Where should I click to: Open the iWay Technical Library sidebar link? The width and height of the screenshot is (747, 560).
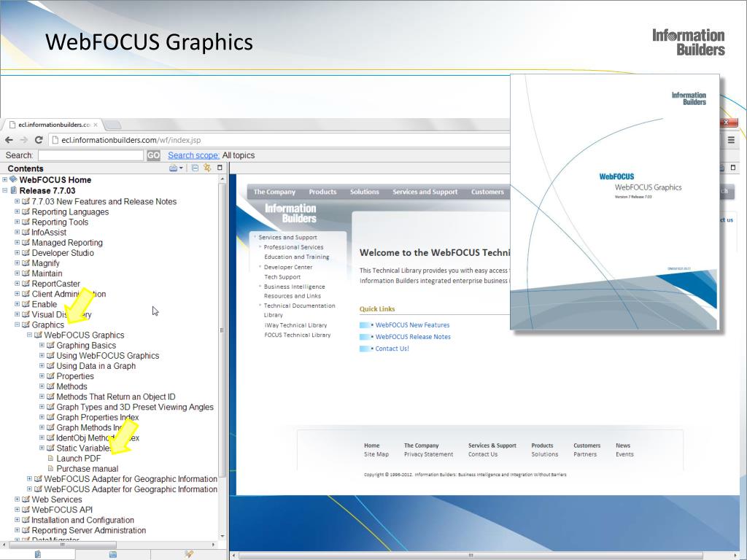pyautogui.click(x=296, y=325)
